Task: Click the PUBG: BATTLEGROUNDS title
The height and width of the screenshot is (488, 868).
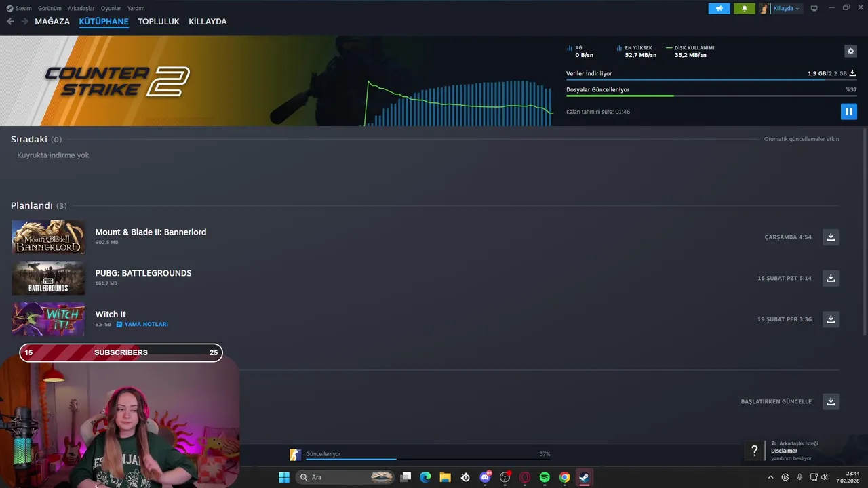Action: tap(143, 273)
